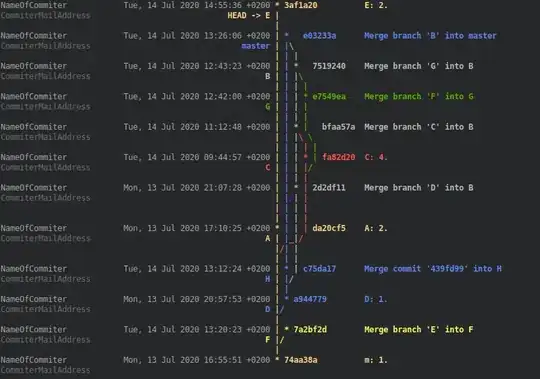This screenshot has width=540, height=379.
Task: Click NameOfCommiter on the 74aa38a row
Action: pos(34,360)
